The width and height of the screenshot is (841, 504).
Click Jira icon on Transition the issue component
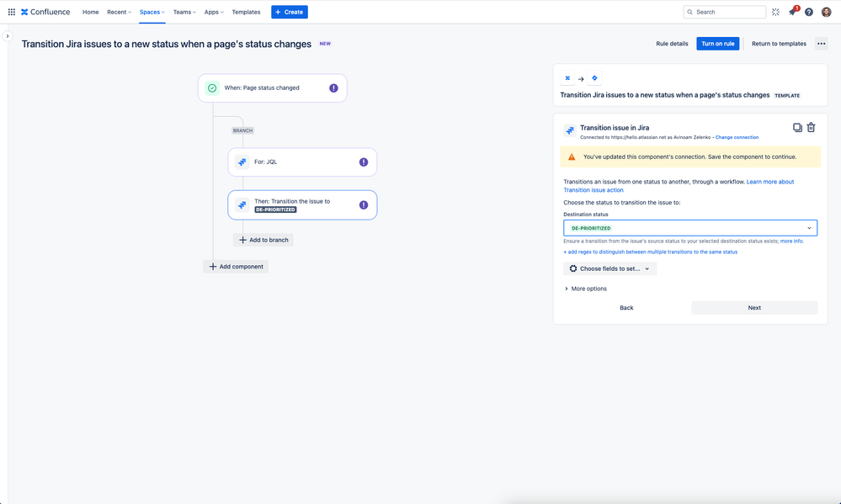click(x=242, y=204)
